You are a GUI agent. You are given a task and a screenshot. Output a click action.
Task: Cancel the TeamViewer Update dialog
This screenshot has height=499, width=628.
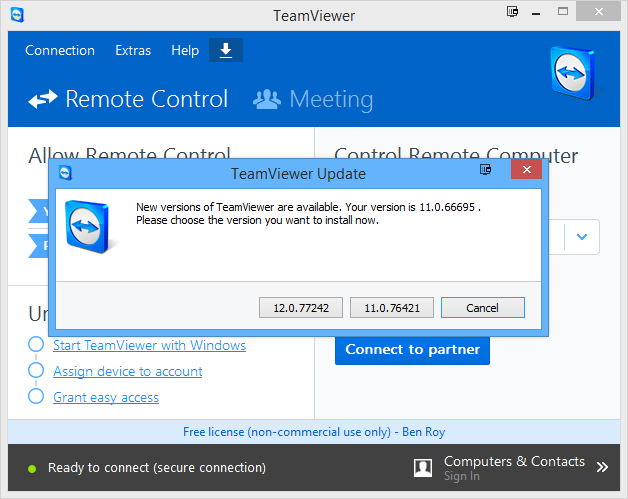[482, 308]
